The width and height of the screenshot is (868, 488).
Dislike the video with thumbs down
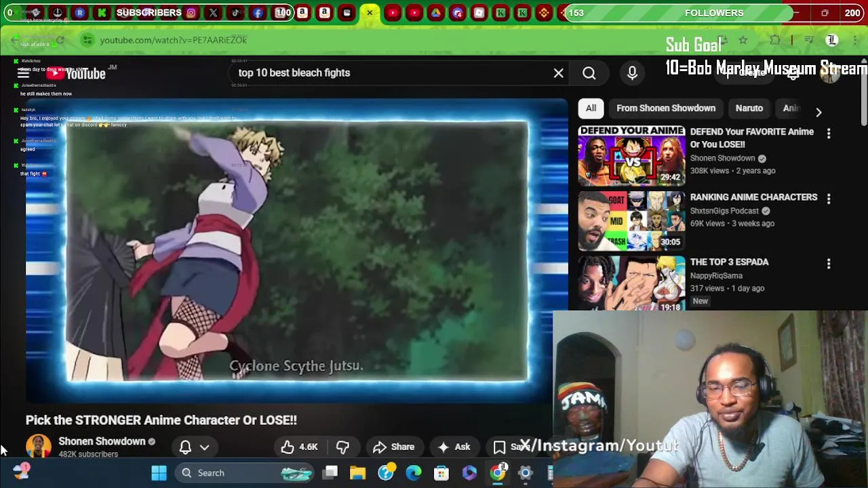(x=342, y=447)
